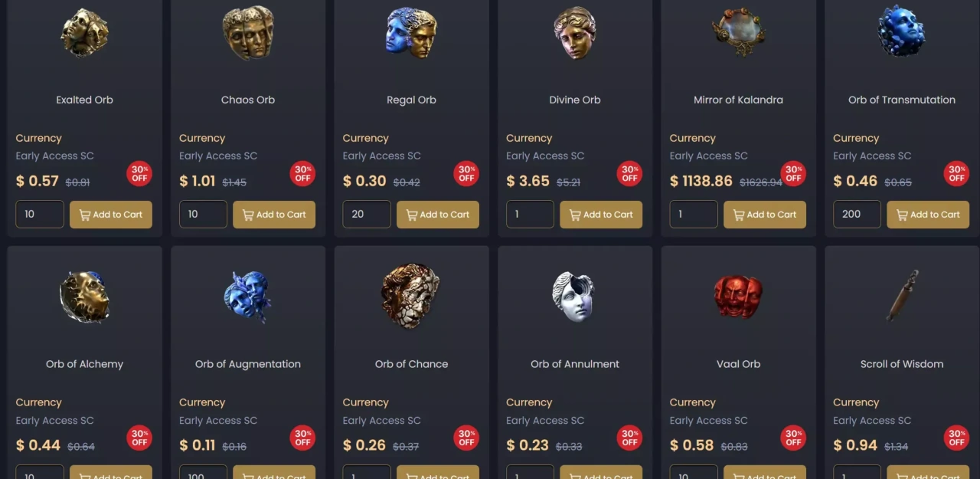Open the Orb of Augmentation title link
980x479 pixels.
point(248,364)
